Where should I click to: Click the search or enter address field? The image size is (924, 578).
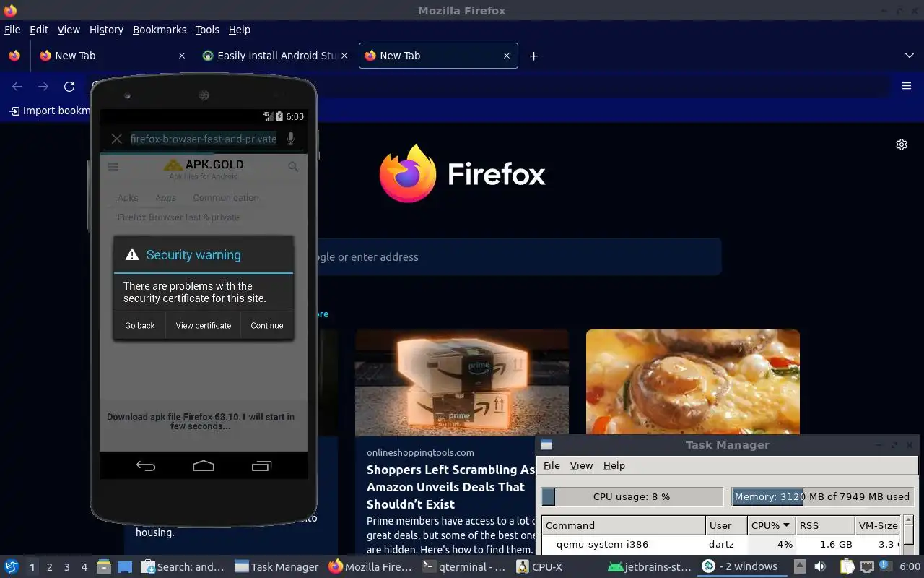tap(518, 256)
